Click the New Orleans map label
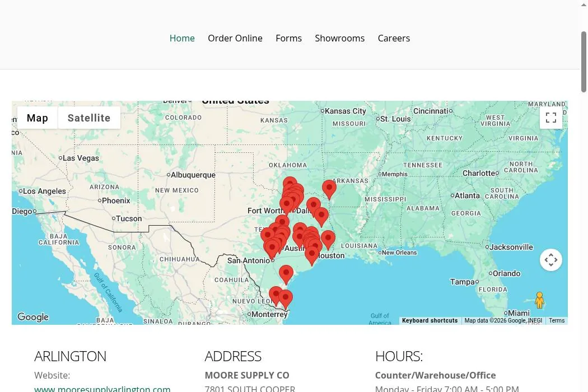This screenshot has width=588, height=392. [399, 253]
